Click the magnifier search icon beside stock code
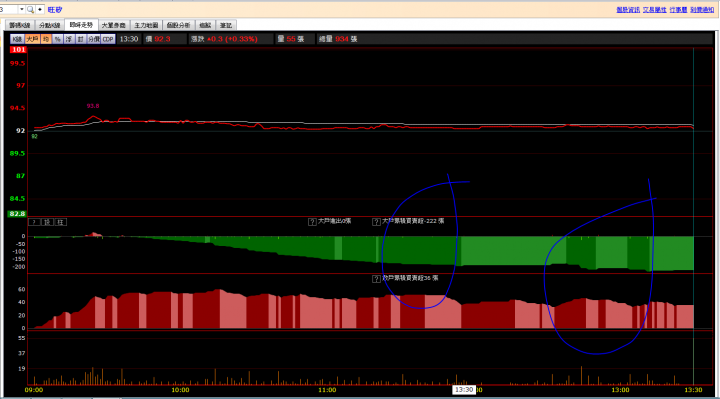The image size is (720, 399). [30, 9]
